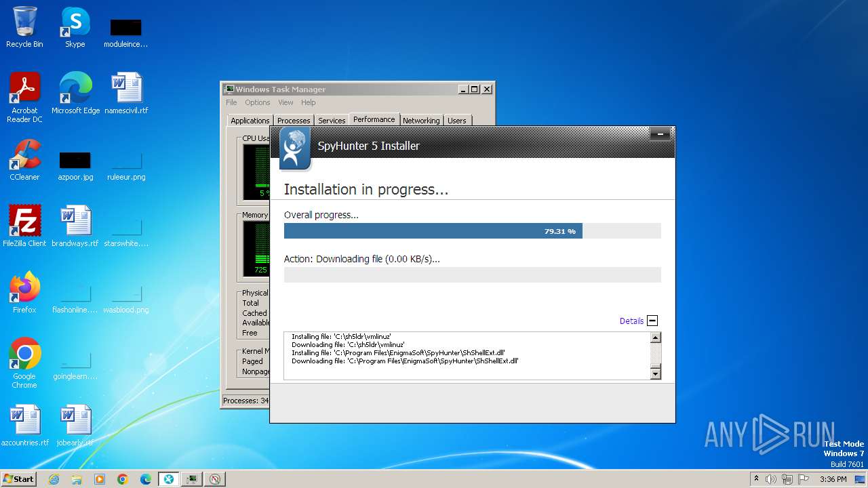The height and width of the screenshot is (488, 868).
Task: Select the goinglearn file on the desktop
Action: coord(75,365)
